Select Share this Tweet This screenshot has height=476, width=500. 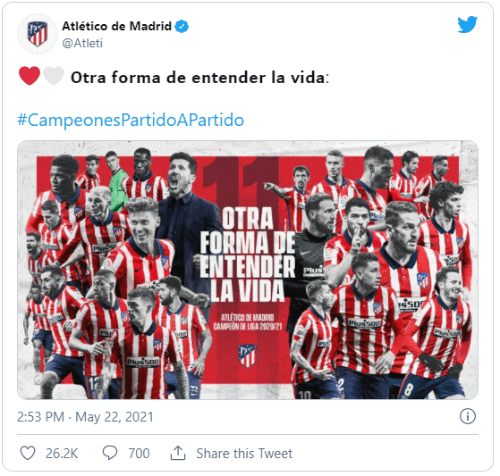coord(244,453)
